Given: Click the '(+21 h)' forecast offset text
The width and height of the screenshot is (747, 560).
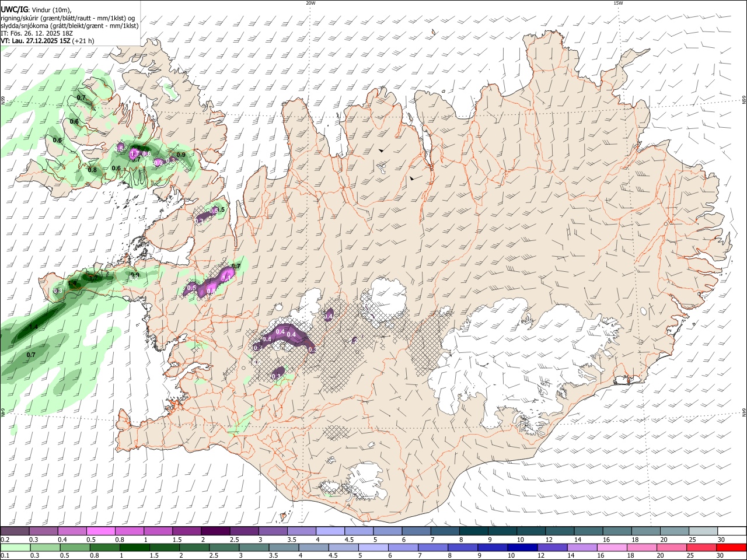Looking at the screenshot, I should point(85,41).
